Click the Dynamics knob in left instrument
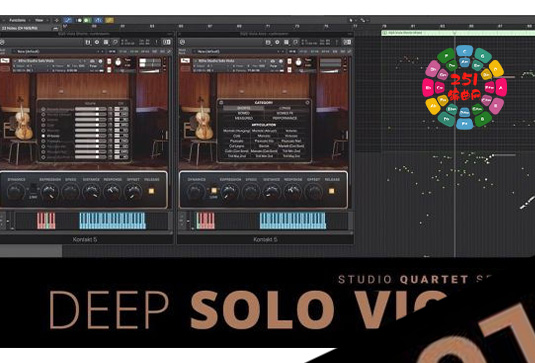 click(x=16, y=192)
